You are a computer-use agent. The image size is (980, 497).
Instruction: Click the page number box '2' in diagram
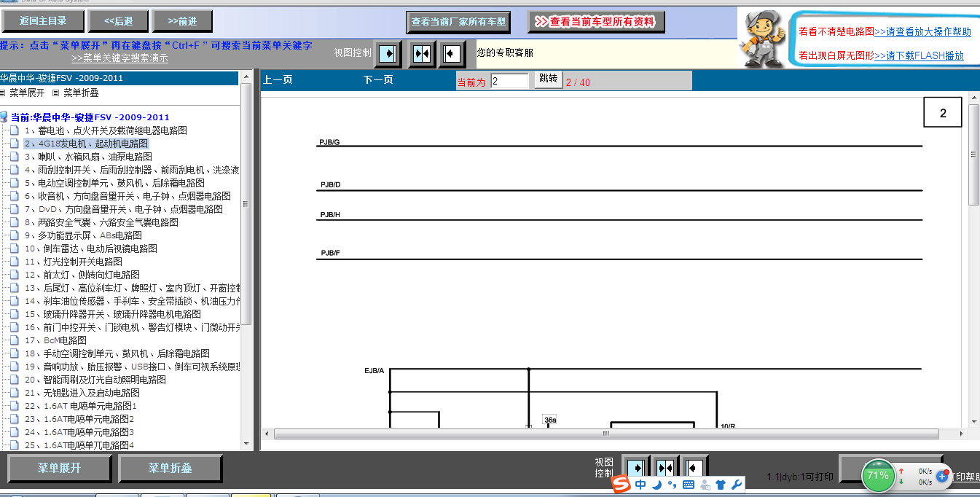[x=943, y=113]
